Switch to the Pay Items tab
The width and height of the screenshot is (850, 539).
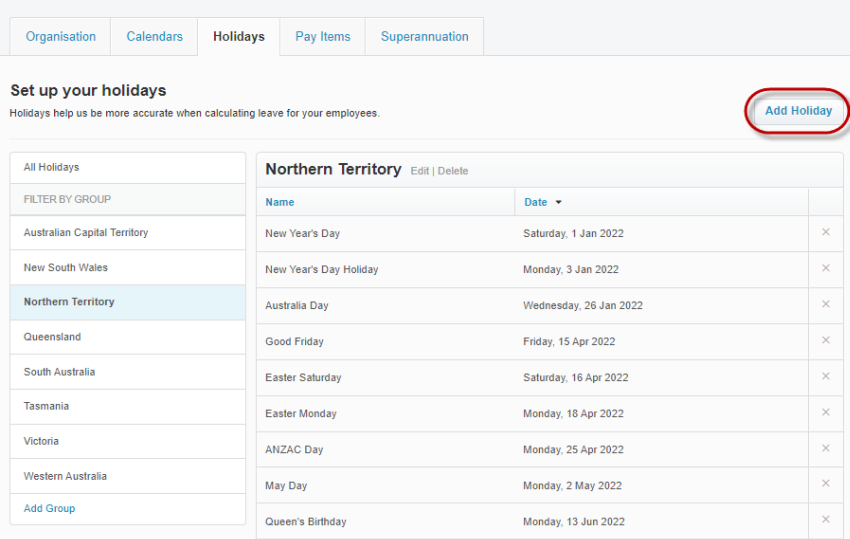point(322,37)
